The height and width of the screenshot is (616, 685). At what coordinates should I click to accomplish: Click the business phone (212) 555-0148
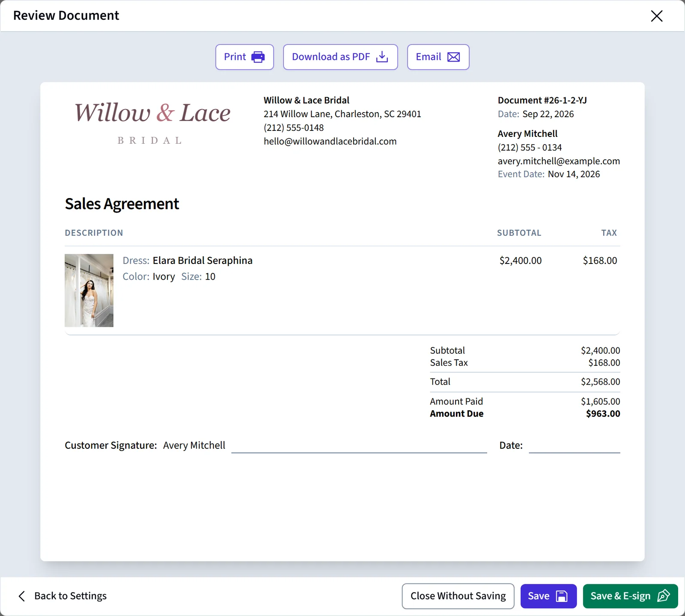[294, 128]
